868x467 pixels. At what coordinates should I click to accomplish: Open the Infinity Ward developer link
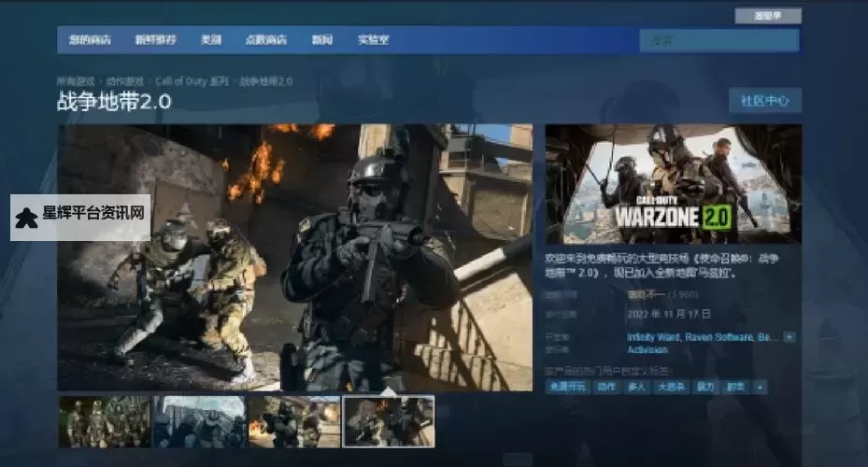(x=653, y=337)
